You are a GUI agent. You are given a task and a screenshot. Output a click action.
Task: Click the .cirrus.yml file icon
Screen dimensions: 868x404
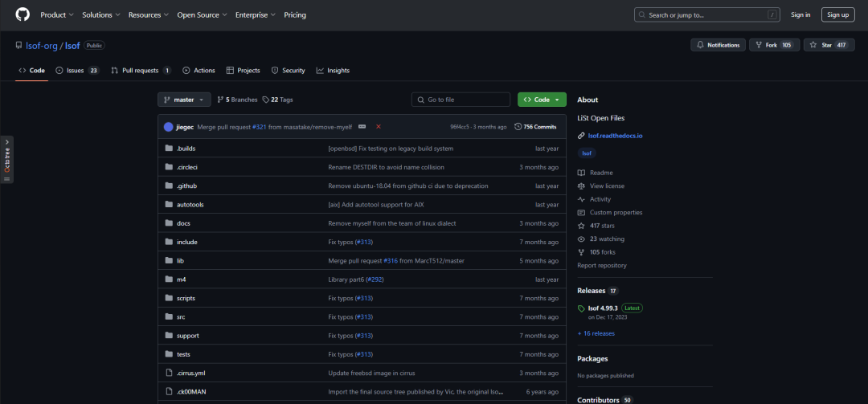coord(169,373)
